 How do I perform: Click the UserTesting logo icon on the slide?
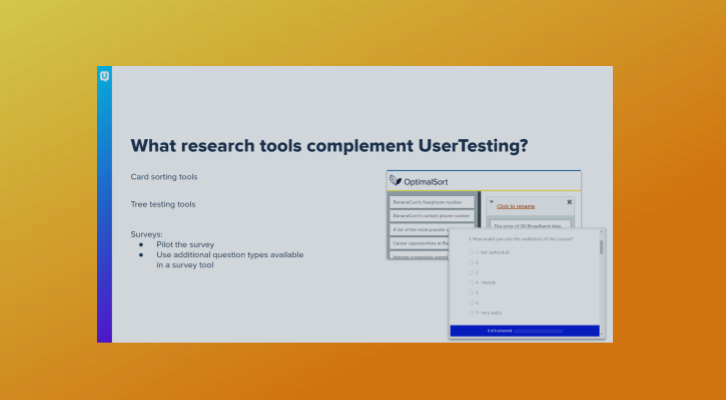click(104, 76)
